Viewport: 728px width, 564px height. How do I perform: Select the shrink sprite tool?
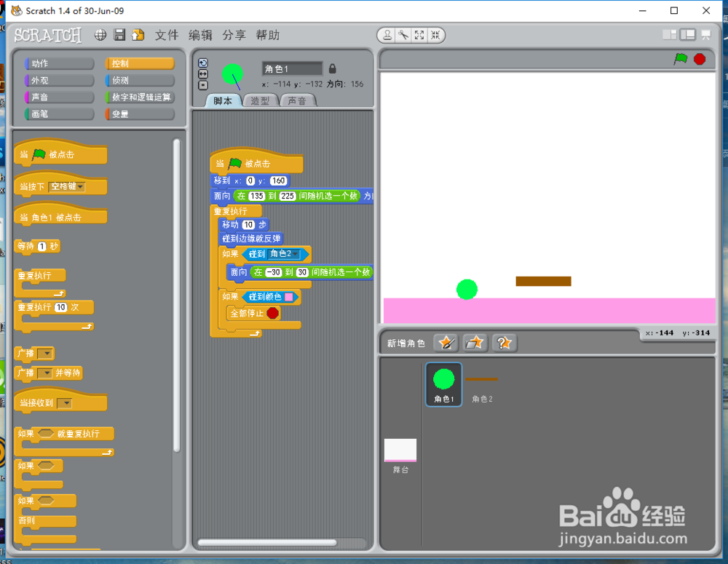coord(435,35)
